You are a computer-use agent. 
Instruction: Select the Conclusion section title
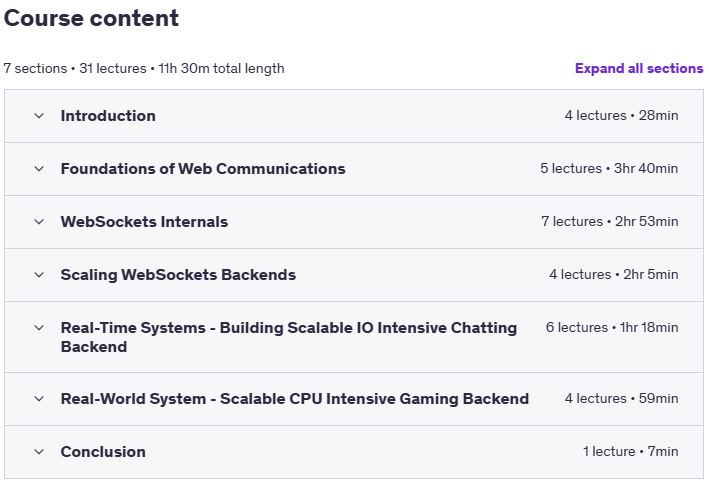[x=103, y=451]
